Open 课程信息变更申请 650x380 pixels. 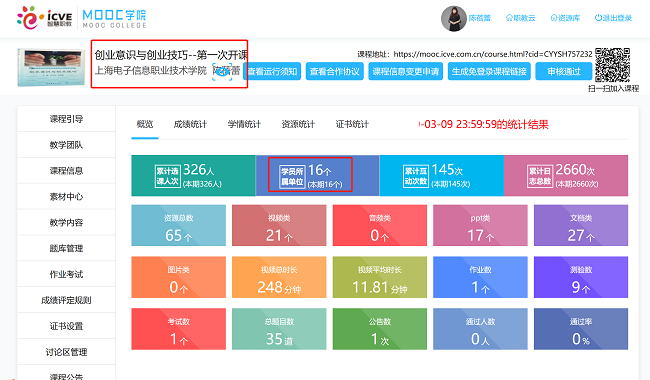pos(405,71)
